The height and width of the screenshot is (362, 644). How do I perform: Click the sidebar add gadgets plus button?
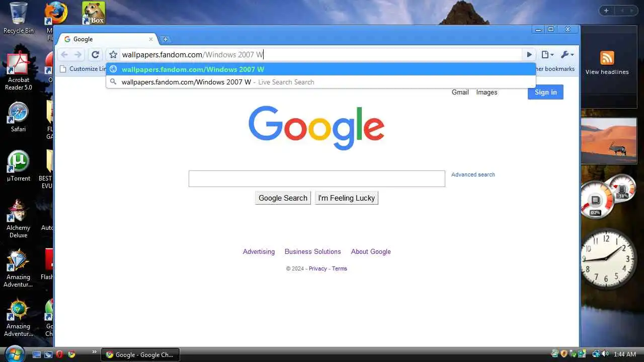click(606, 11)
